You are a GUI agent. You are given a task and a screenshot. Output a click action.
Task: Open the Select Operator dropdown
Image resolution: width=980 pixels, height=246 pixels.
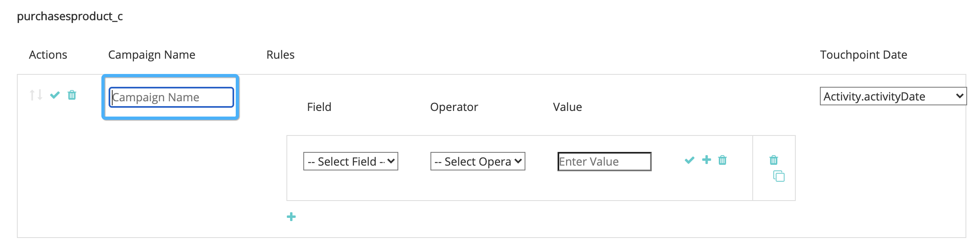click(x=478, y=162)
